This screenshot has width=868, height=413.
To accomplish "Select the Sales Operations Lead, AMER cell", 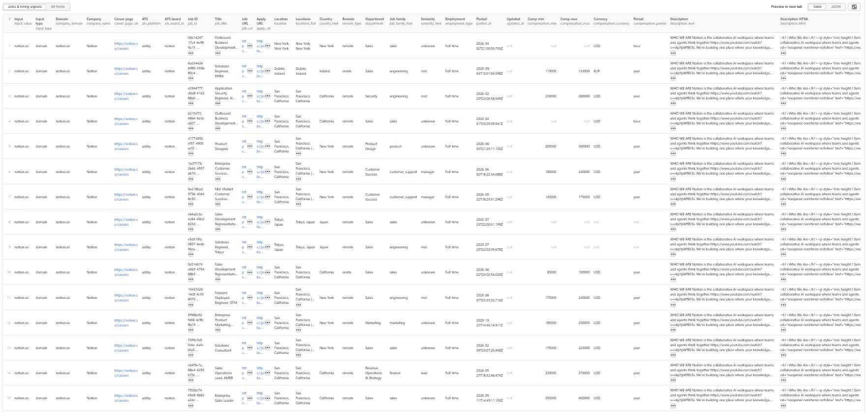I will pyautogui.click(x=224, y=373).
